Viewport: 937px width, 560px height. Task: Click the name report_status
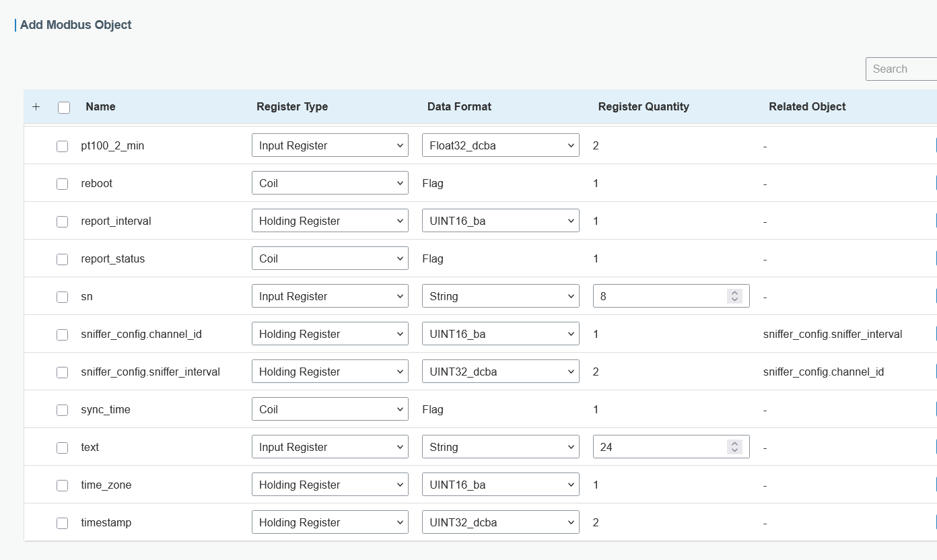(112, 259)
